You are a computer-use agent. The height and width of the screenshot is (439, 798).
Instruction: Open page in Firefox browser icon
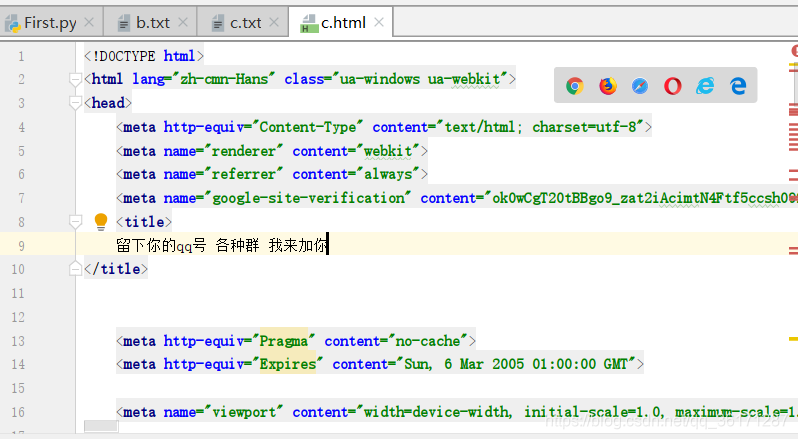[608, 86]
